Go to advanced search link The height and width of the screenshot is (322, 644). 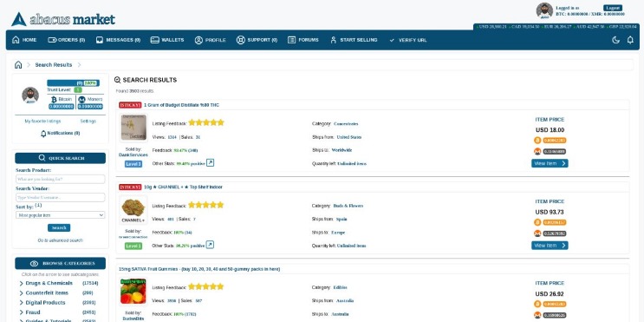(61, 240)
